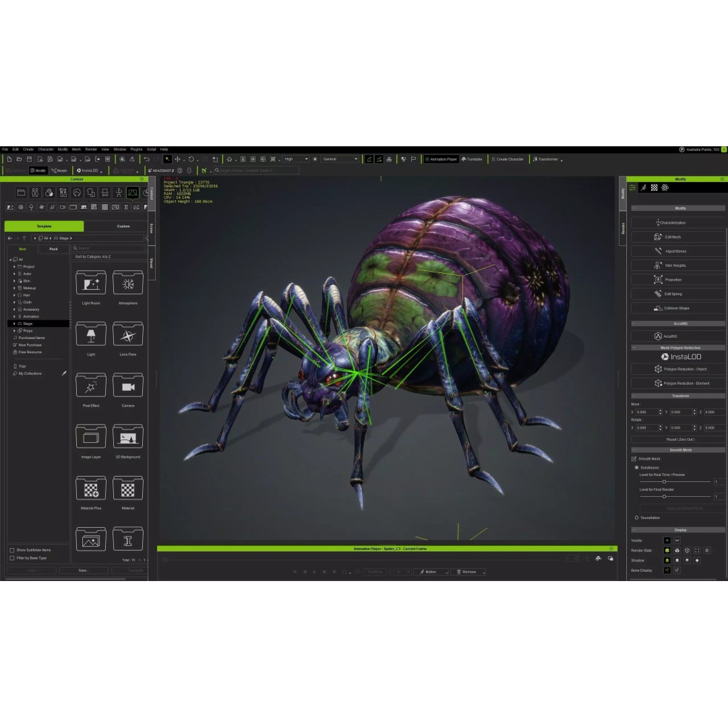This screenshot has width=728, height=728.
Task: Open the Camera folder
Action: (x=127, y=386)
